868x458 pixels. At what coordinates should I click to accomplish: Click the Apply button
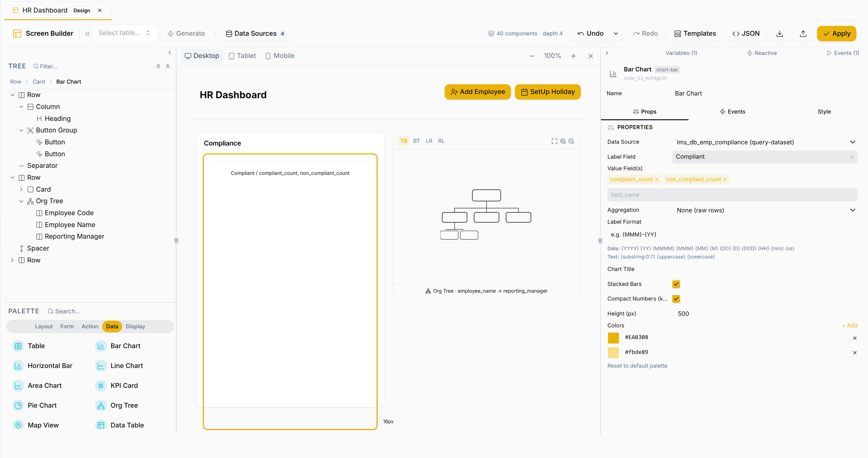(836, 34)
